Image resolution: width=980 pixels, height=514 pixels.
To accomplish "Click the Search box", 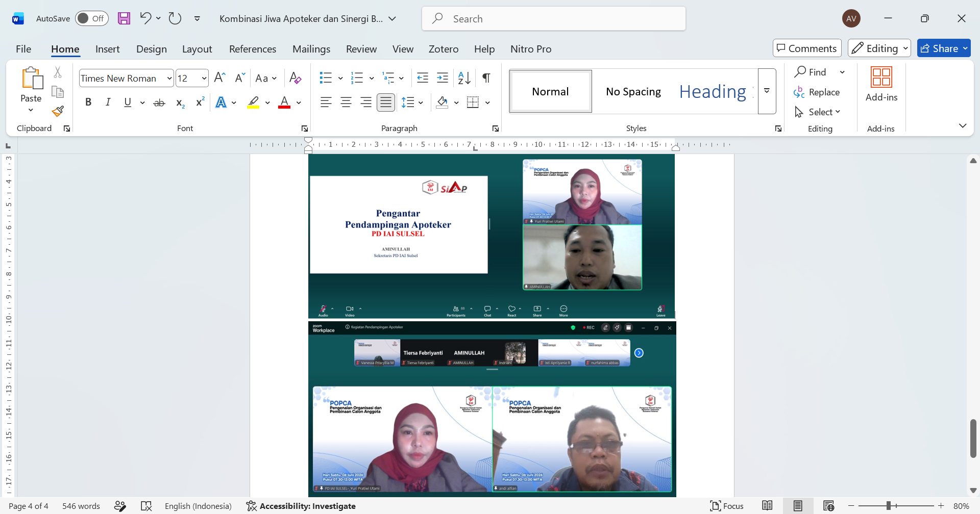I will tap(554, 19).
